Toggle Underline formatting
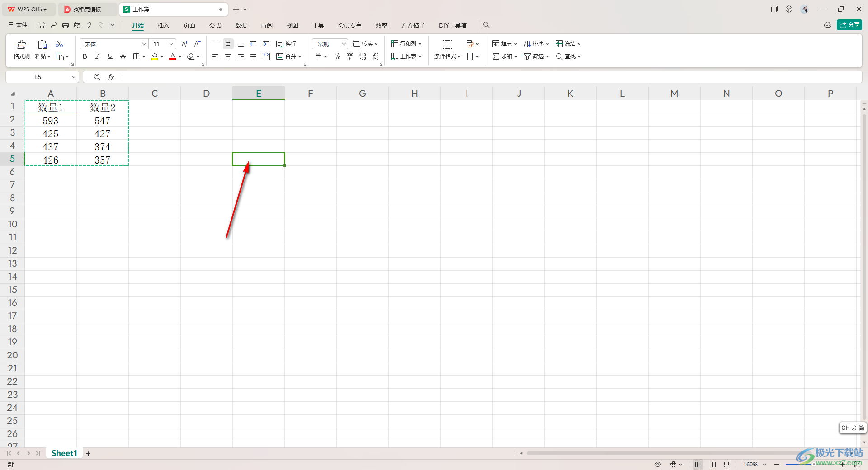 click(x=110, y=56)
